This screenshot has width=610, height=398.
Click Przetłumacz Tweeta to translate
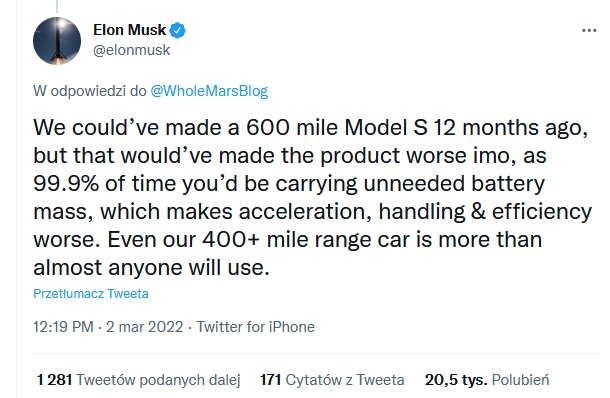(x=91, y=293)
